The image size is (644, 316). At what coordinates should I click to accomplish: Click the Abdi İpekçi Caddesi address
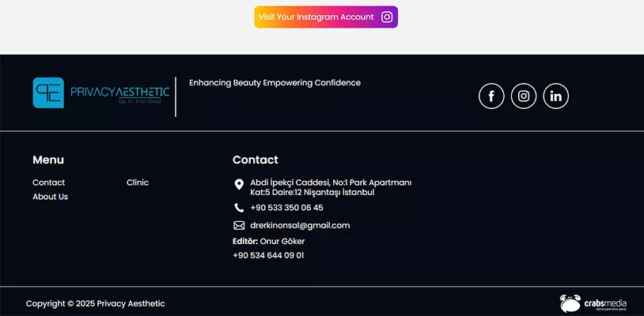(x=330, y=187)
